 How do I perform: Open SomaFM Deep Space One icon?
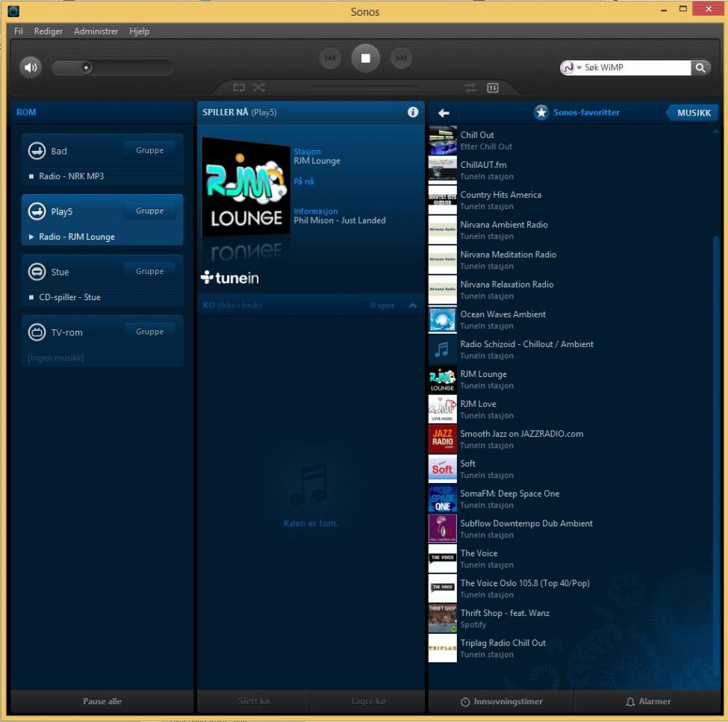point(443,500)
